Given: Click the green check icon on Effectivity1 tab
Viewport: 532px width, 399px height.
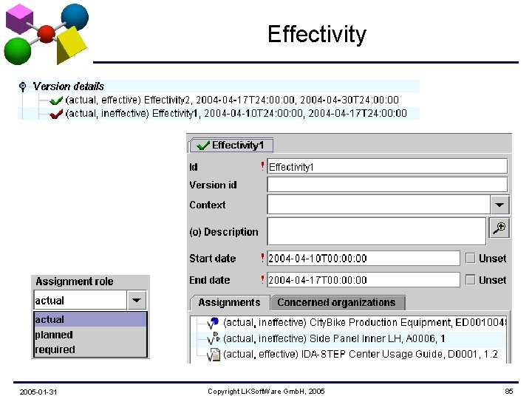Looking at the screenshot, I should click(203, 146).
